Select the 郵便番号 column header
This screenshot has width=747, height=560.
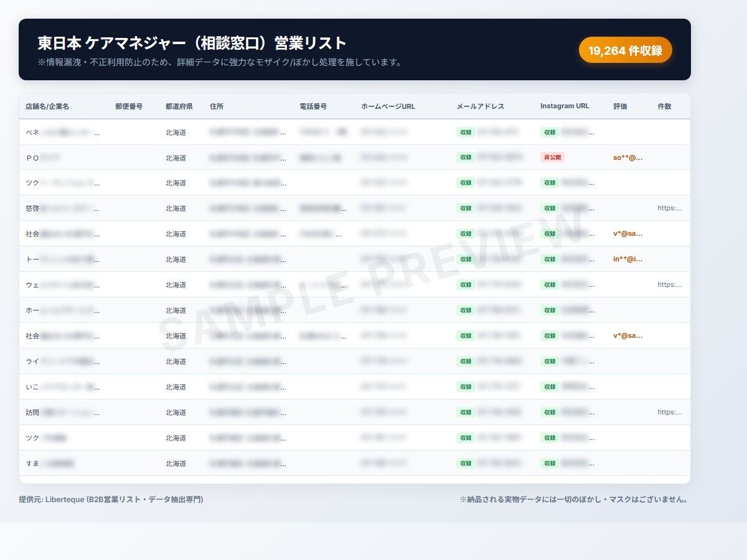click(x=129, y=106)
